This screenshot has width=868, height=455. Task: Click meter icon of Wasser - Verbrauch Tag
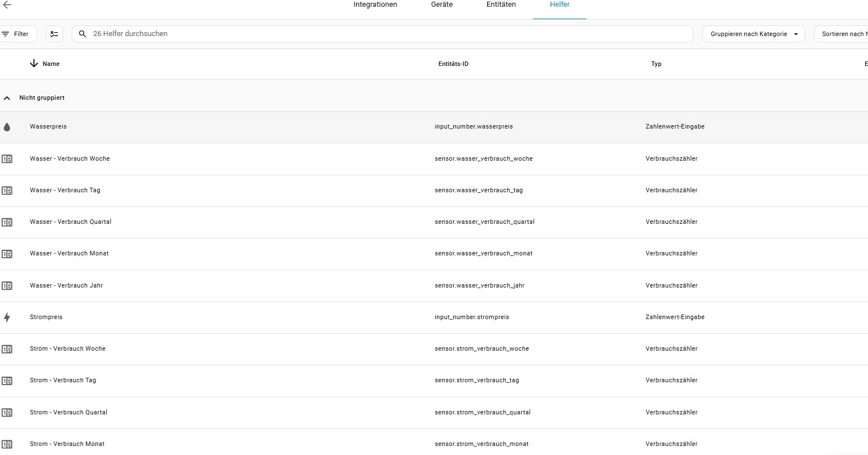coord(7,191)
